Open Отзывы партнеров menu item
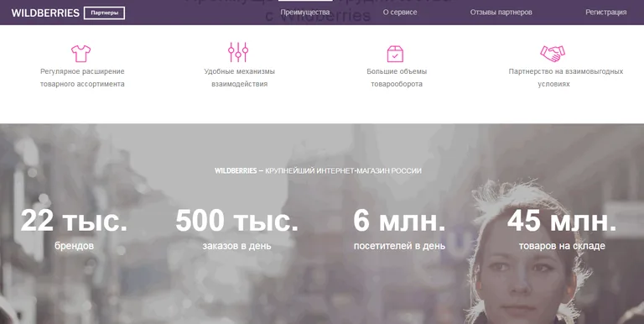 pyautogui.click(x=501, y=13)
